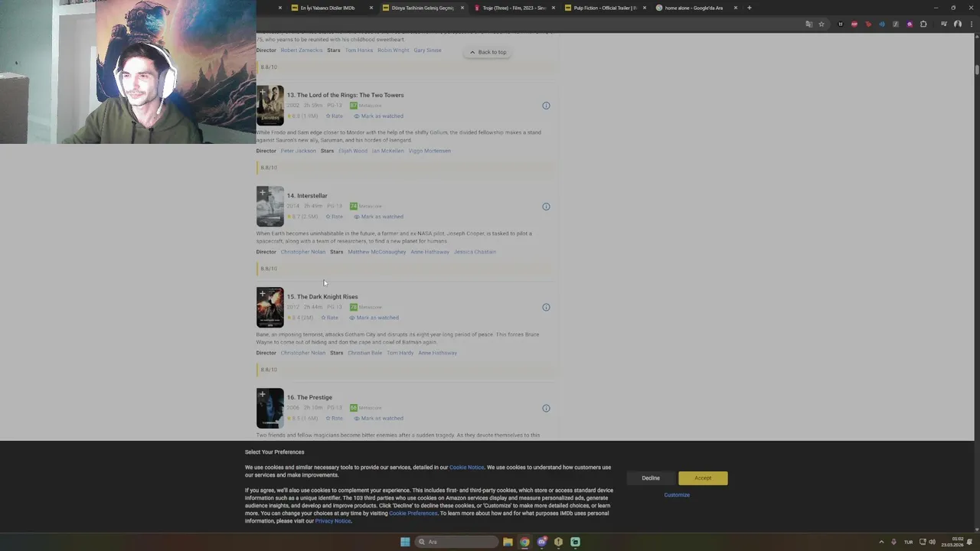Open volume control in system tray

pos(932,542)
